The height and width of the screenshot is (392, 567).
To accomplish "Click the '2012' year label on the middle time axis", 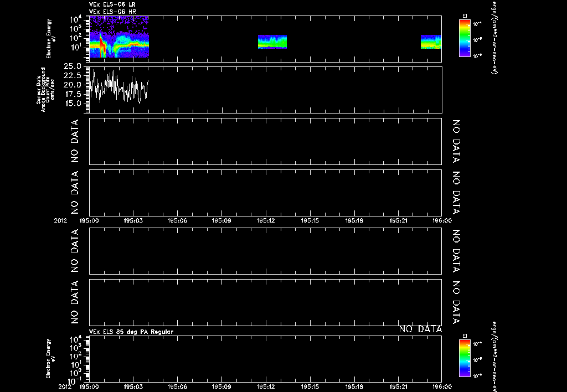I will pyautogui.click(x=61, y=220).
